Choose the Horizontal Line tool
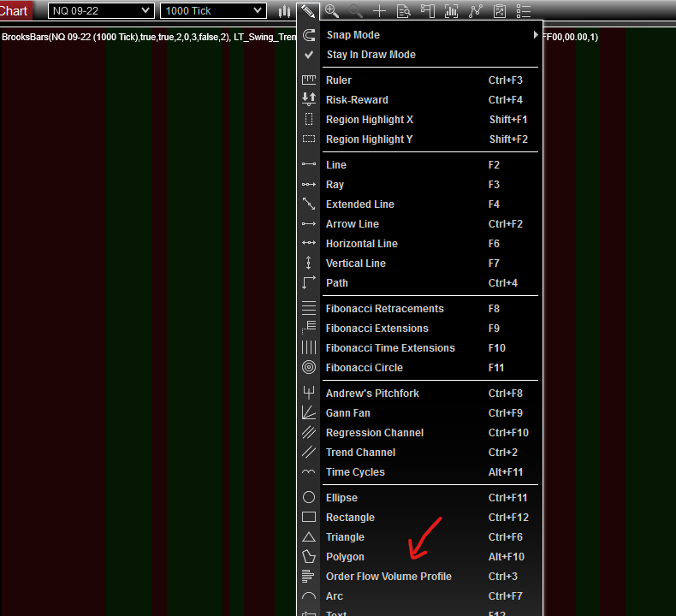Viewport: 676px width, 616px height. tap(419, 244)
